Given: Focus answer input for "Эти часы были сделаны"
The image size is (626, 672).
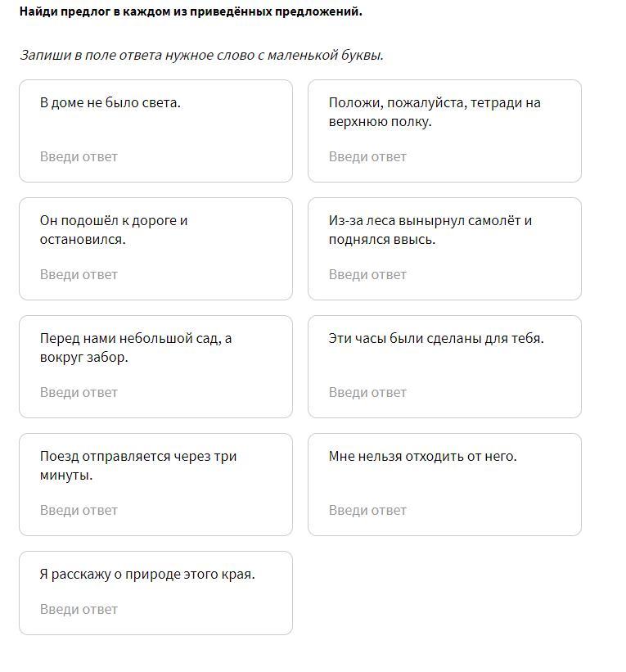Looking at the screenshot, I should point(444,392).
